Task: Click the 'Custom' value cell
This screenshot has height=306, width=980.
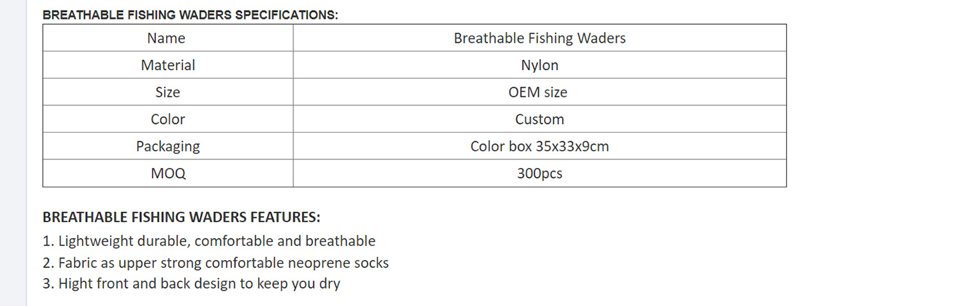Action: click(x=539, y=119)
